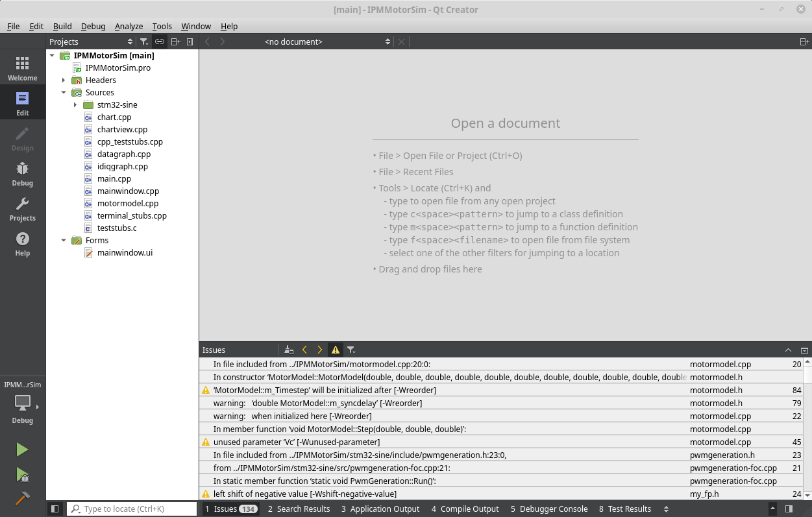Screen dimensions: 812x517
Task: Start debugging with Run-debug icon
Action: pos(22,475)
